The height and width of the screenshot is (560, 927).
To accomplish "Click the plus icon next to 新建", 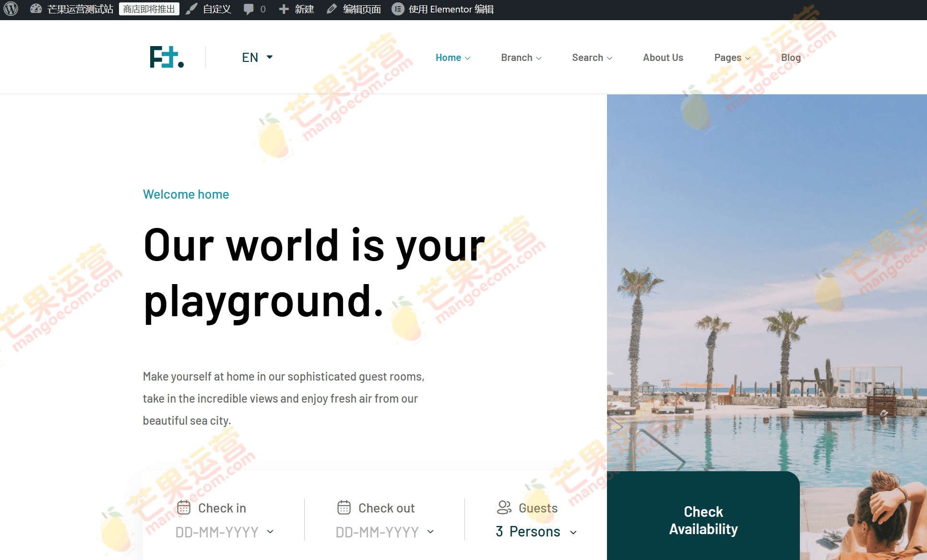I will point(284,9).
